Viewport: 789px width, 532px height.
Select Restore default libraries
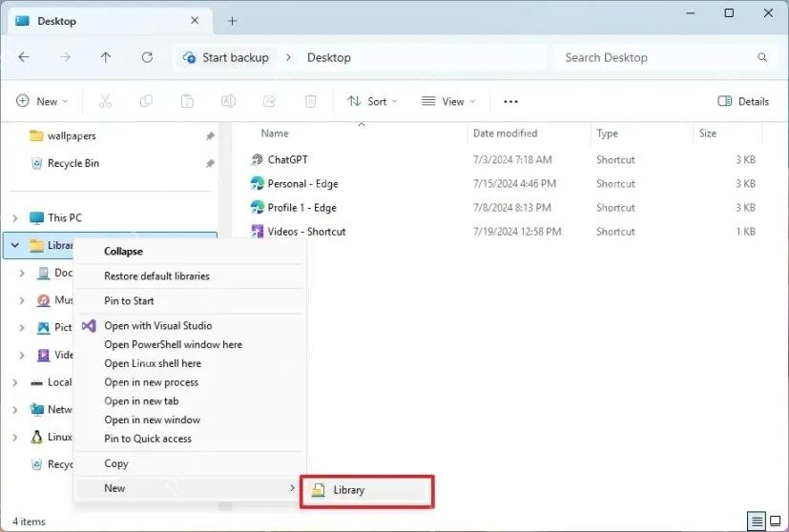point(190,276)
